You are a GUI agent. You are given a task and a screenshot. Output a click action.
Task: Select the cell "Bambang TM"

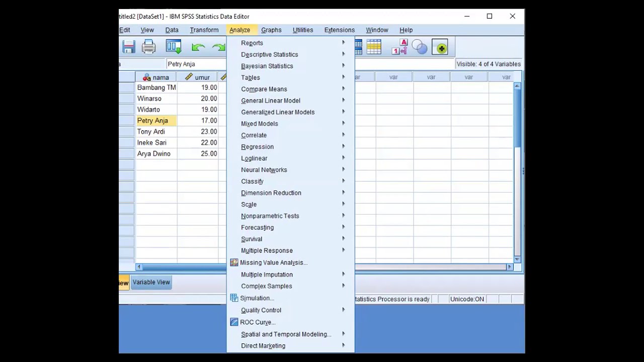[x=156, y=87]
